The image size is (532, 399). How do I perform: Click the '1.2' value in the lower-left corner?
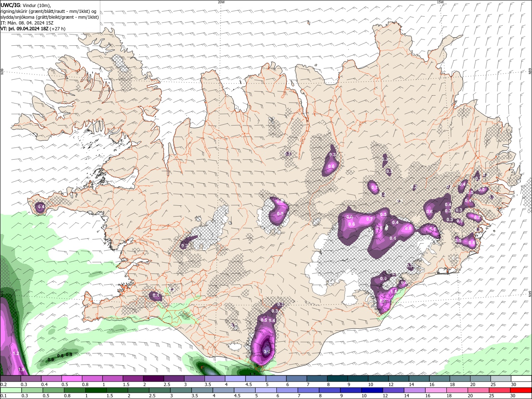(16, 354)
